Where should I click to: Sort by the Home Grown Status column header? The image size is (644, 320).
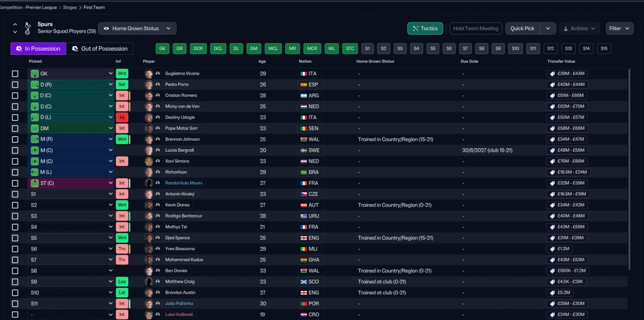[375, 61]
